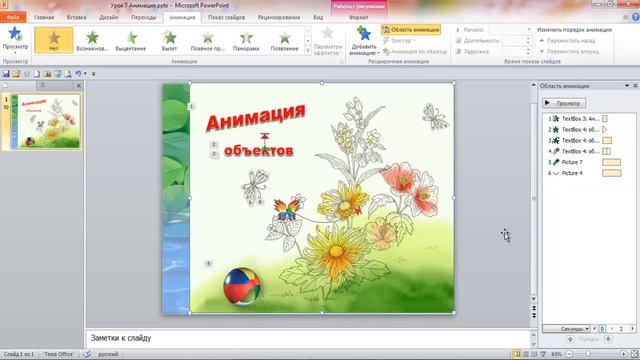
Task: Click the print preview icon in quick access toolbar
Action: pyautogui.click(x=68, y=74)
